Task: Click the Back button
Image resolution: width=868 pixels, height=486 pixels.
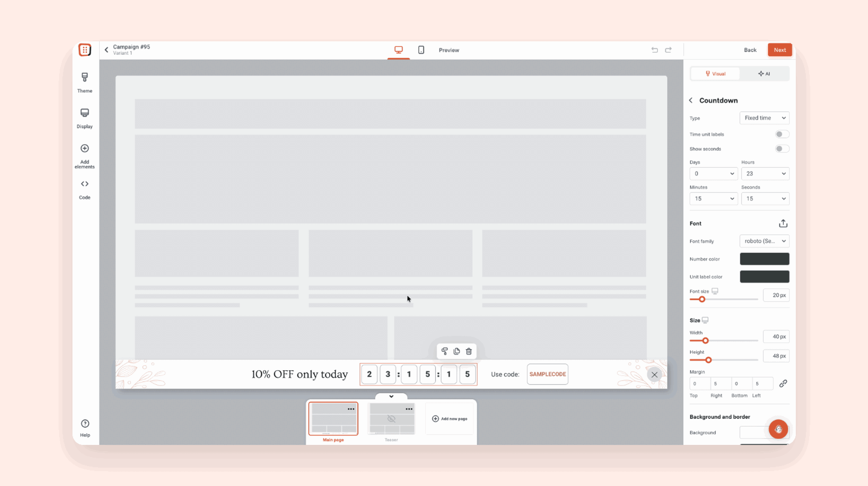Action: point(750,50)
